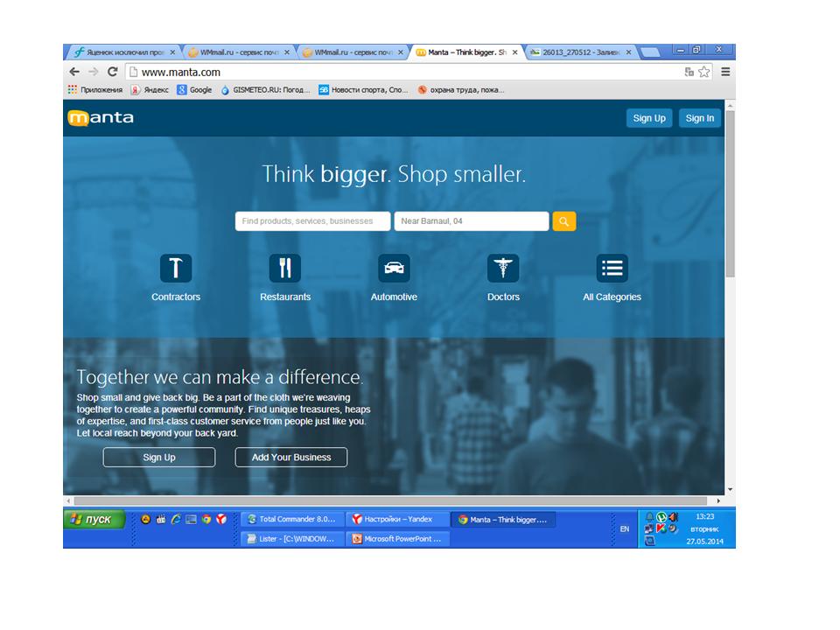Launch Internet Explorer from quick launch
840x630 pixels.
(x=176, y=519)
